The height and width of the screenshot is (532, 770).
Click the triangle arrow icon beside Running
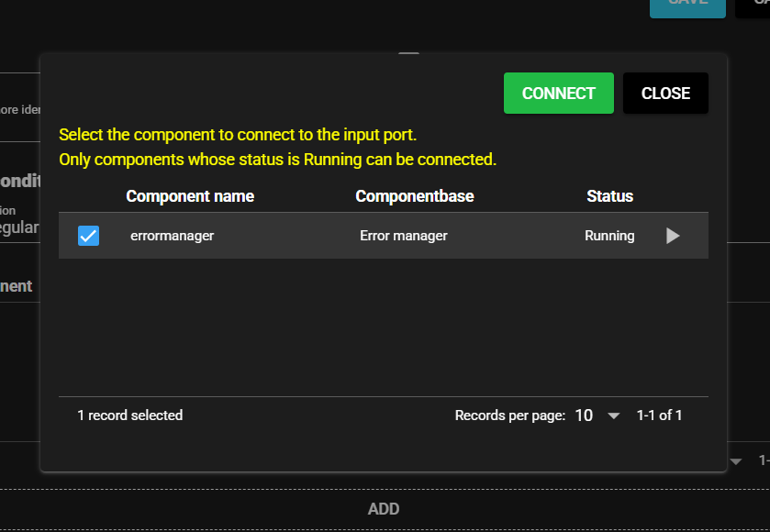point(673,236)
